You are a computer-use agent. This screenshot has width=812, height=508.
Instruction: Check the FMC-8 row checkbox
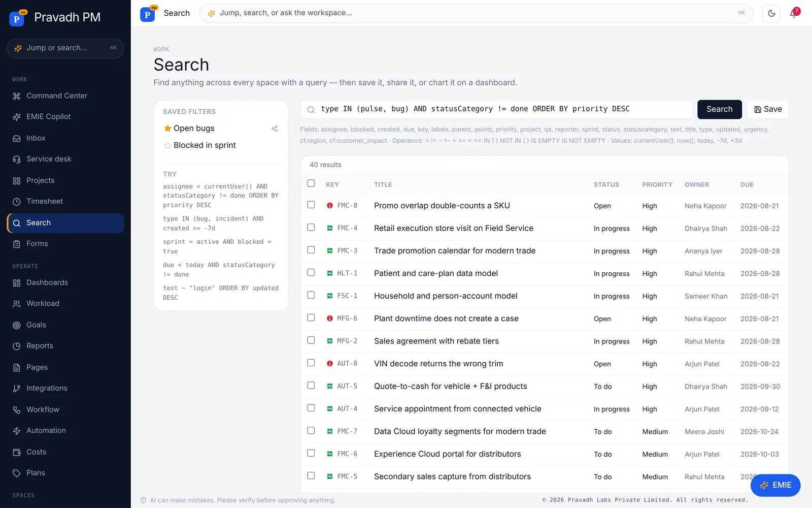pos(311,205)
